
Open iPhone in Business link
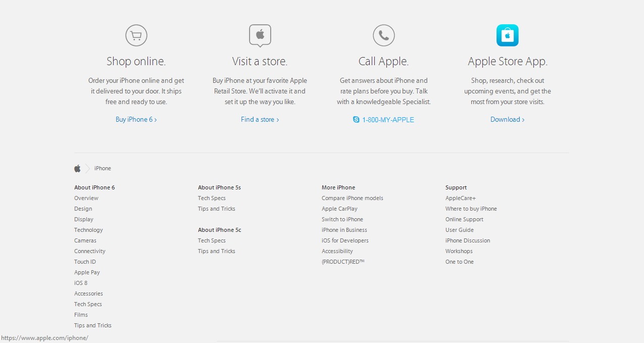[x=344, y=230]
